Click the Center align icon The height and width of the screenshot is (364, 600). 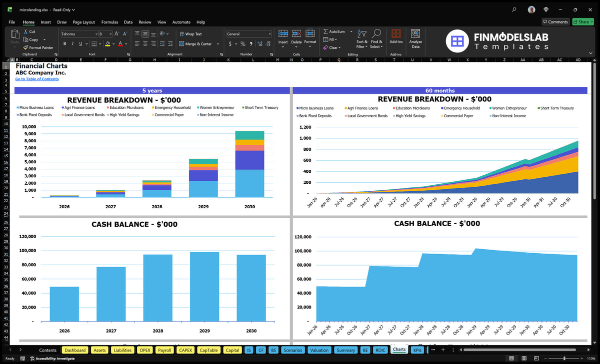tap(145, 44)
